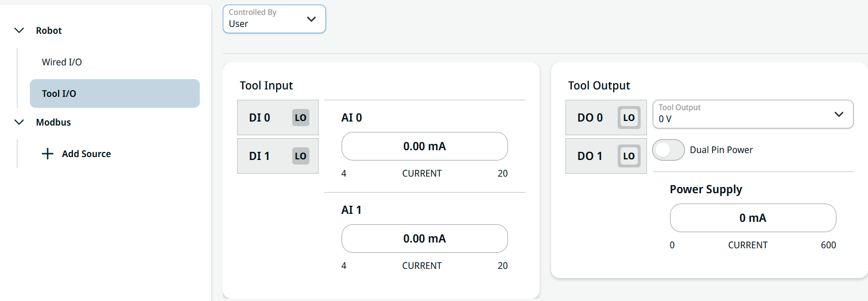The image size is (868, 301).
Task: Click the Modbus section label
Action: tap(53, 122)
